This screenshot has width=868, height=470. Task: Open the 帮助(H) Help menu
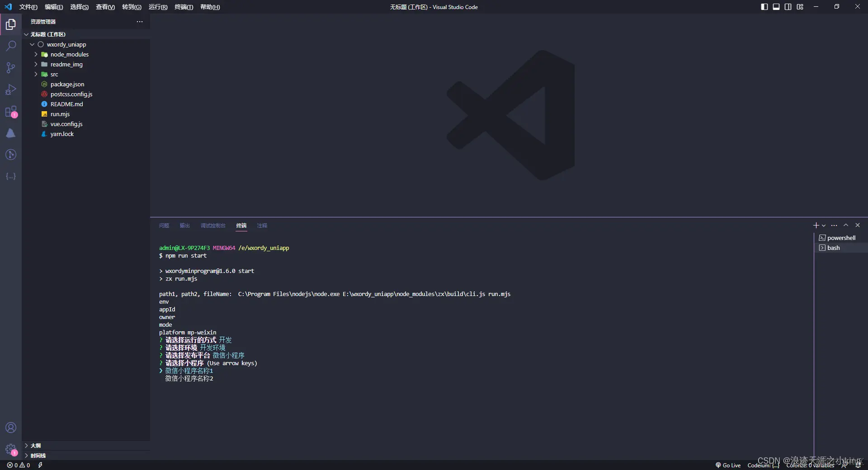(x=210, y=7)
